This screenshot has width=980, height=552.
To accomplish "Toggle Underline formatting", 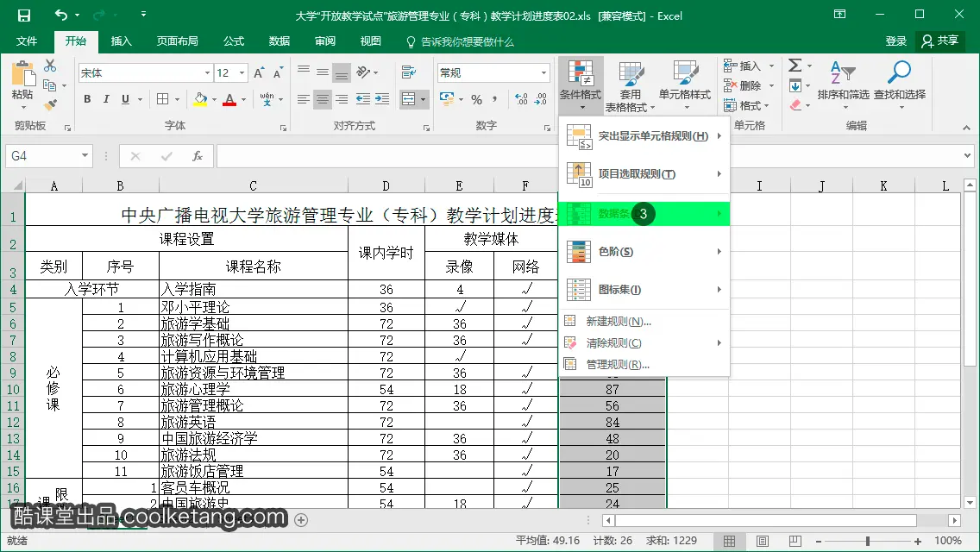I will click(x=126, y=99).
